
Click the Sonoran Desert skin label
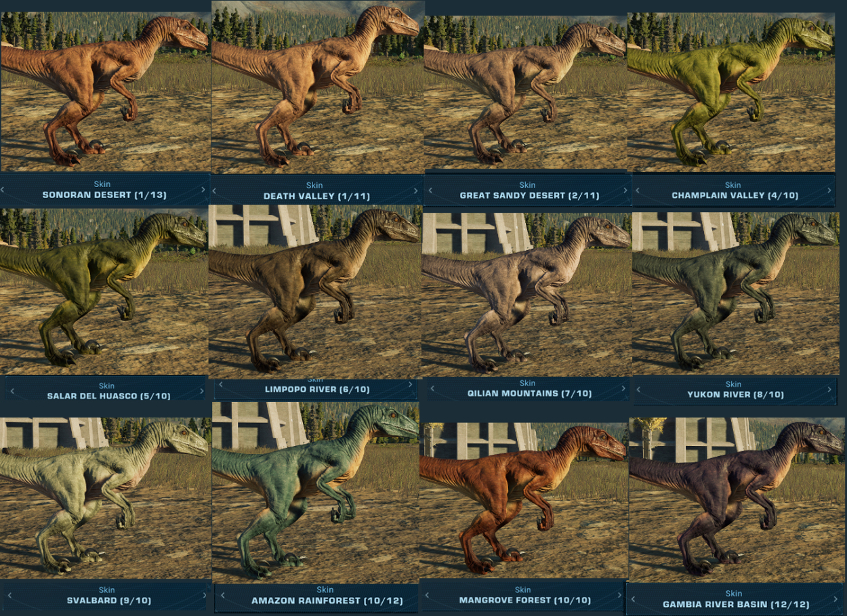tap(104, 194)
